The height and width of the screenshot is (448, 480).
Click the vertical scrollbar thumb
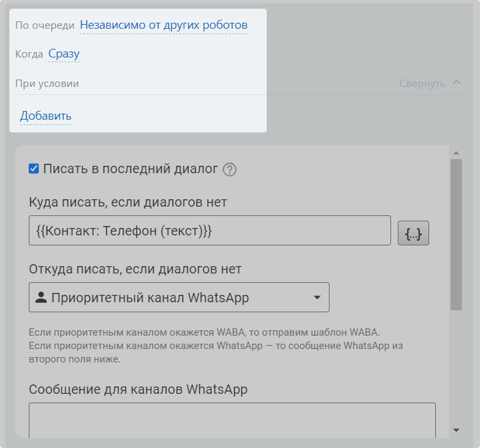coord(456,234)
